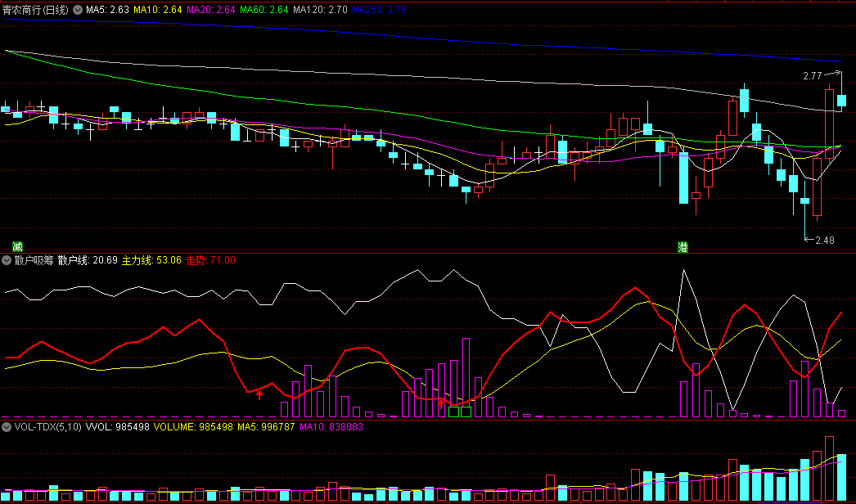Screen dimensions: 856x504
Task: Select the 2.48 low price annotation
Action: click(x=825, y=241)
